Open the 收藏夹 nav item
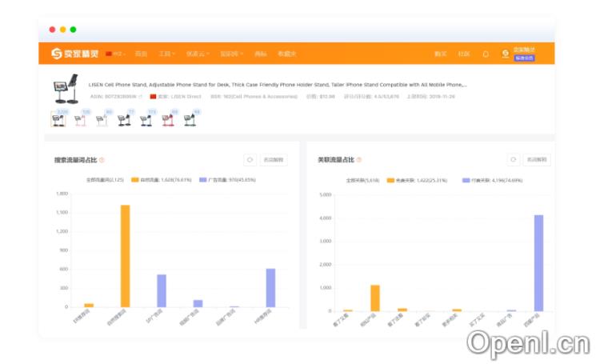The image size is (600, 364). 286,54
